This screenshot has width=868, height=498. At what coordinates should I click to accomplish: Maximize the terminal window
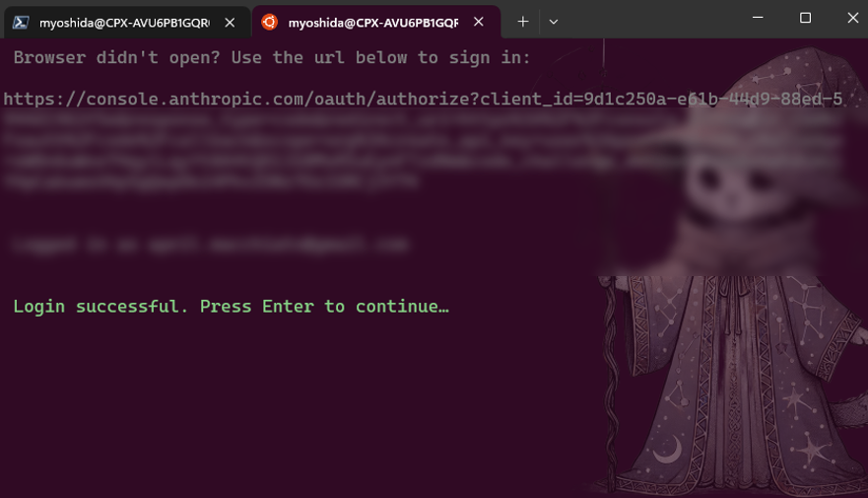tap(806, 18)
